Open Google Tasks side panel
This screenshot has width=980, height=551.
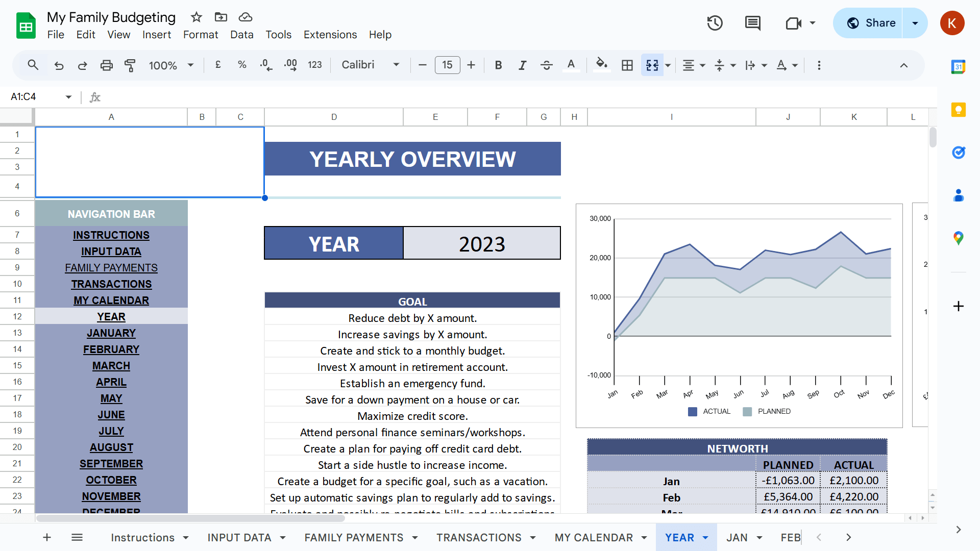958,153
